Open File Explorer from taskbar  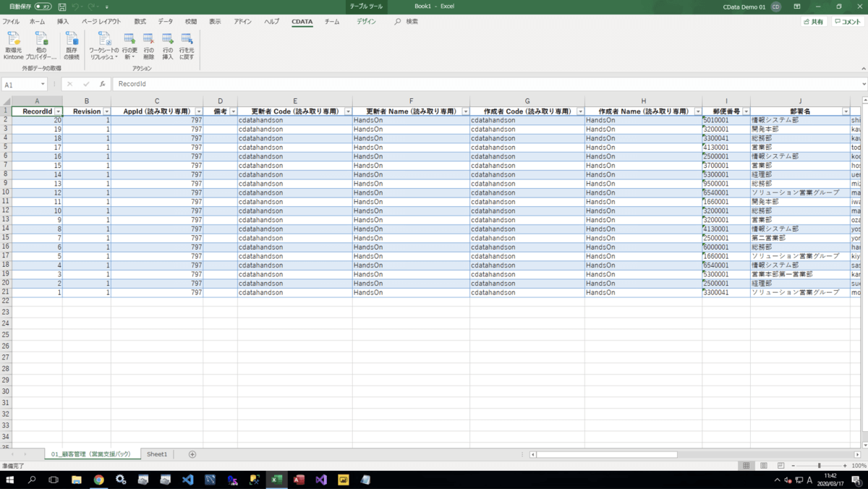(76, 480)
